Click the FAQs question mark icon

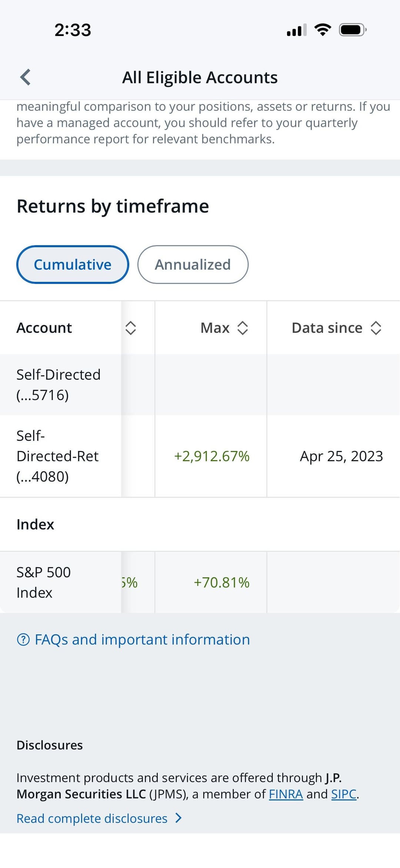23,640
